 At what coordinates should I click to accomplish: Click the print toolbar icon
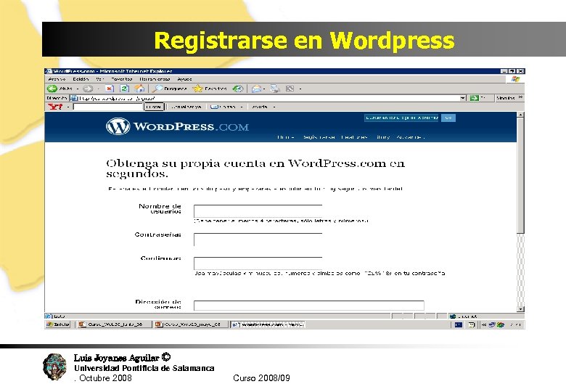tap(275, 89)
